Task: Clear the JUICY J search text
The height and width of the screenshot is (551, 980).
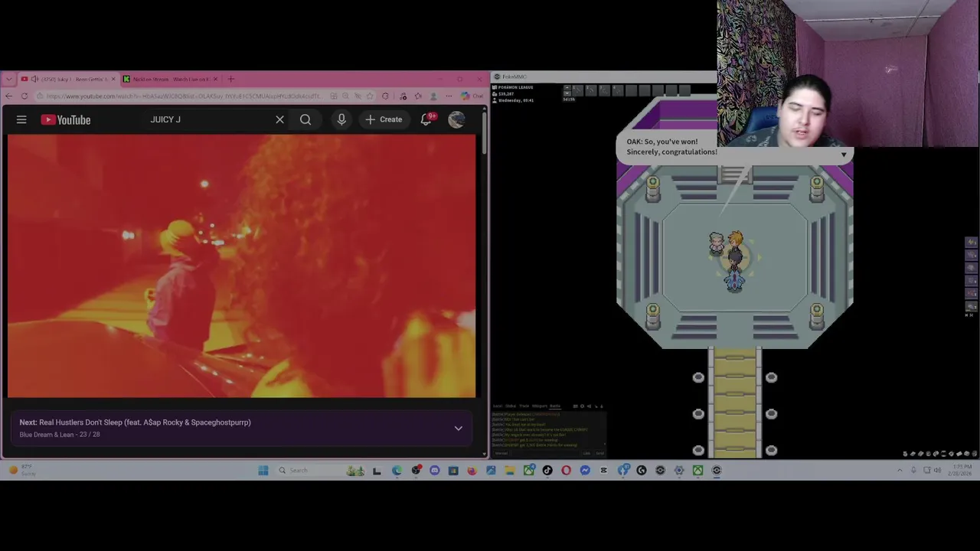Action: pos(279,119)
